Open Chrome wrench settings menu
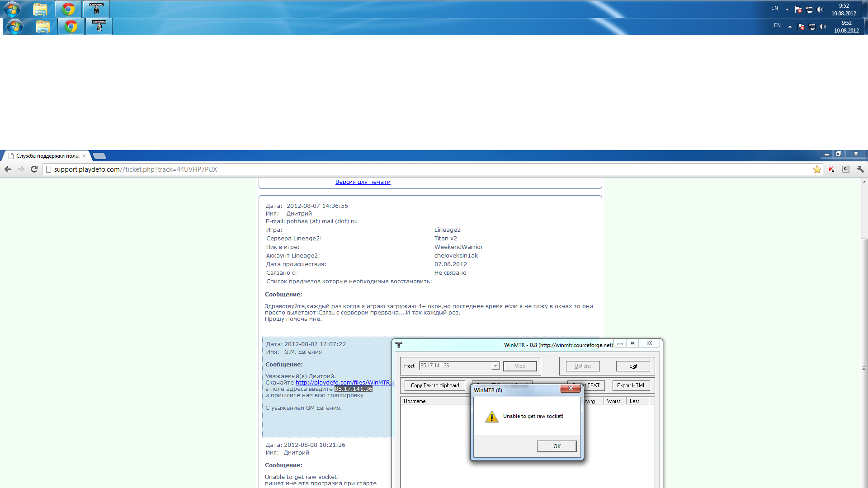This screenshot has width=868, height=488. (860, 169)
